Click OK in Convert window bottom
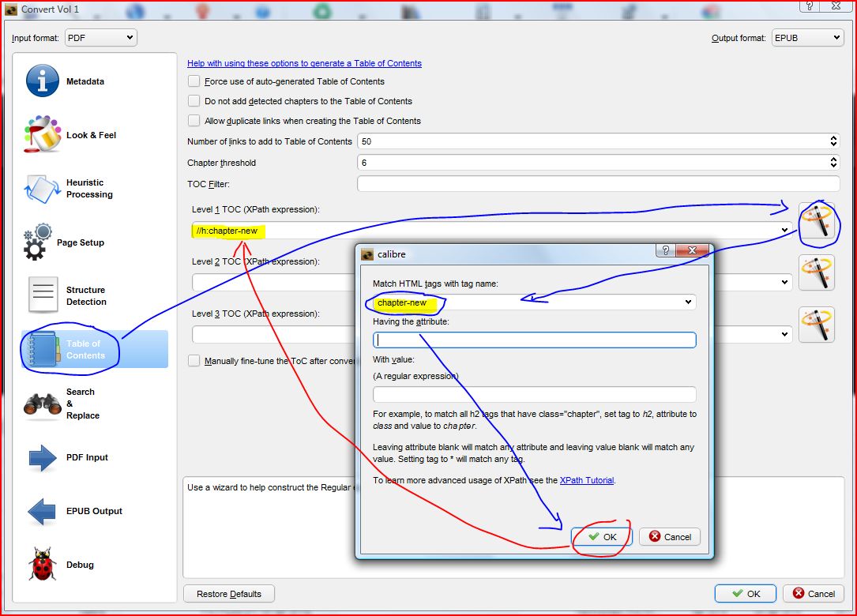 click(x=746, y=594)
